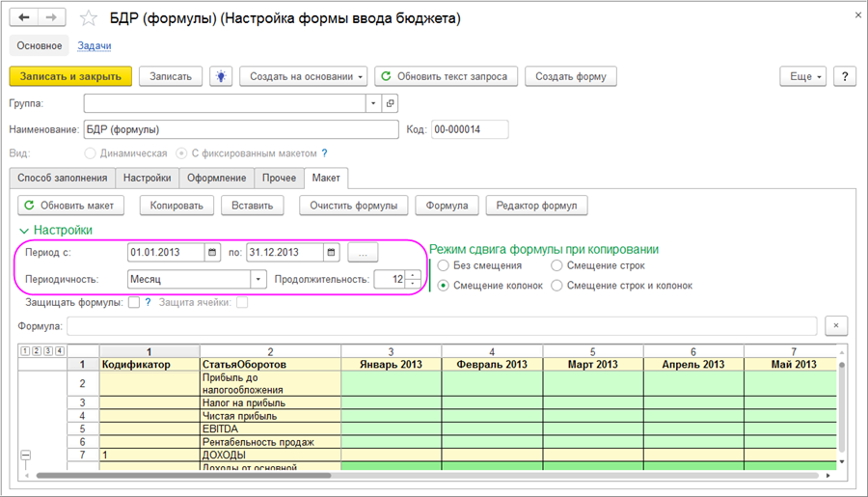Clear the formula with the X button

pyautogui.click(x=838, y=325)
